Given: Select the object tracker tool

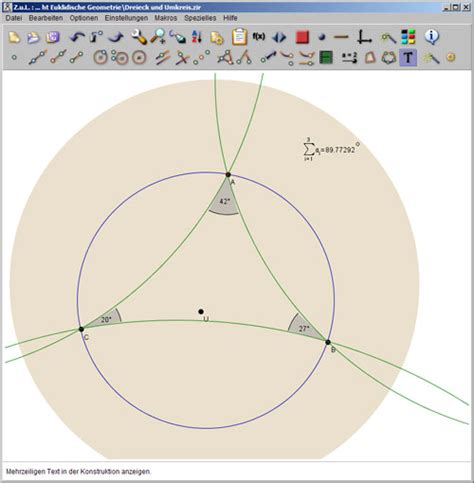Looking at the screenshot, I should click(x=307, y=58).
